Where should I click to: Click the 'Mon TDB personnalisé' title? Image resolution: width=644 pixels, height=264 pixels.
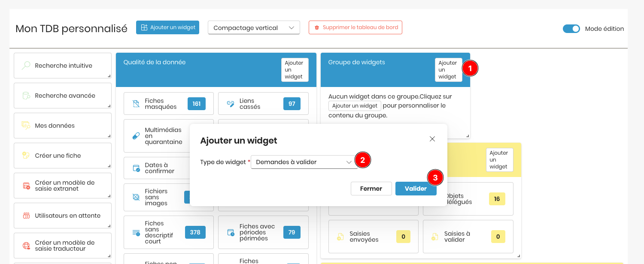pyautogui.click(x=71, y=29)
